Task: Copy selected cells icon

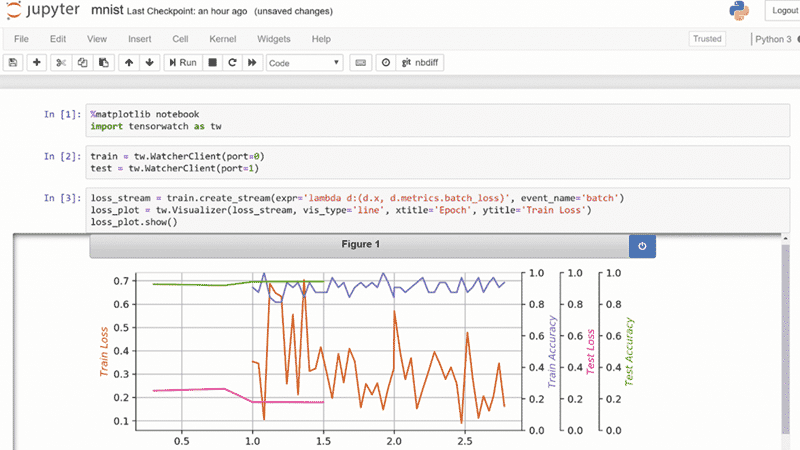Action: (82, 63)
